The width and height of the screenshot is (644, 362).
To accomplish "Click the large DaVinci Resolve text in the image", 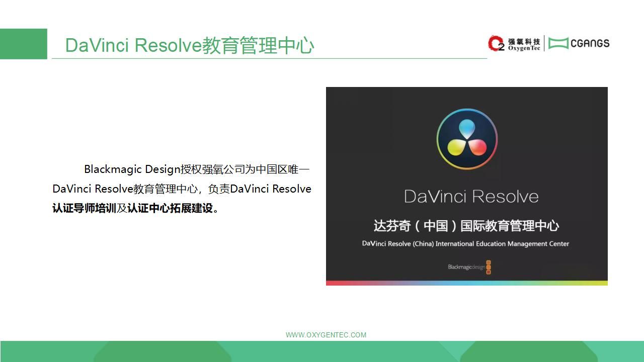I will click(x=471, y=196).
